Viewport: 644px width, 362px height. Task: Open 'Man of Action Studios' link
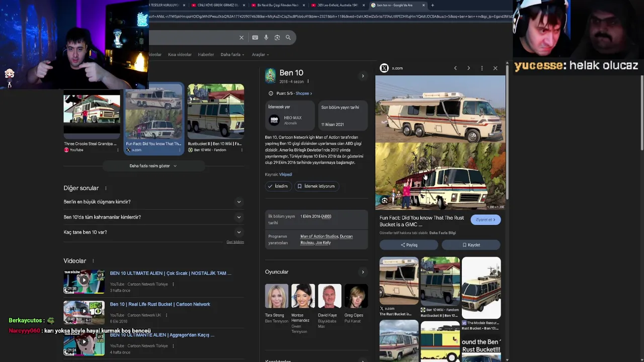[319, 236]
